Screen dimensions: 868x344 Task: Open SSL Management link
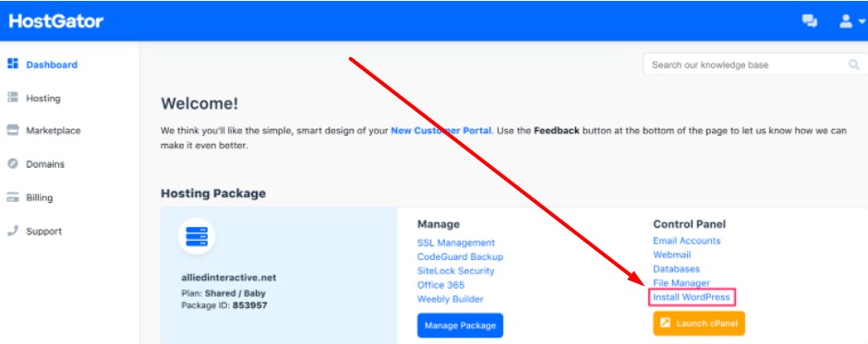[456, 243]
